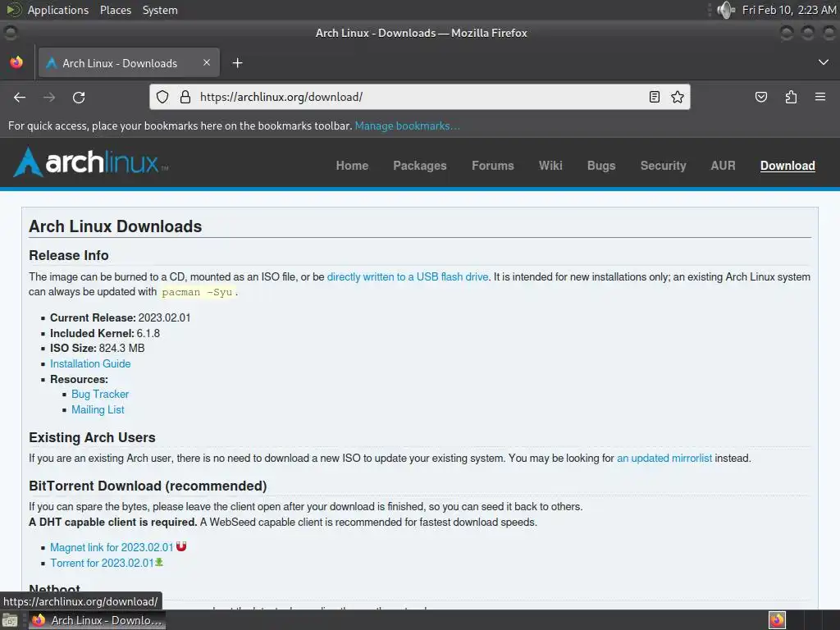Open window menu icon in title bar
Screen dimensions: 840x630
(x=10, y=33)
